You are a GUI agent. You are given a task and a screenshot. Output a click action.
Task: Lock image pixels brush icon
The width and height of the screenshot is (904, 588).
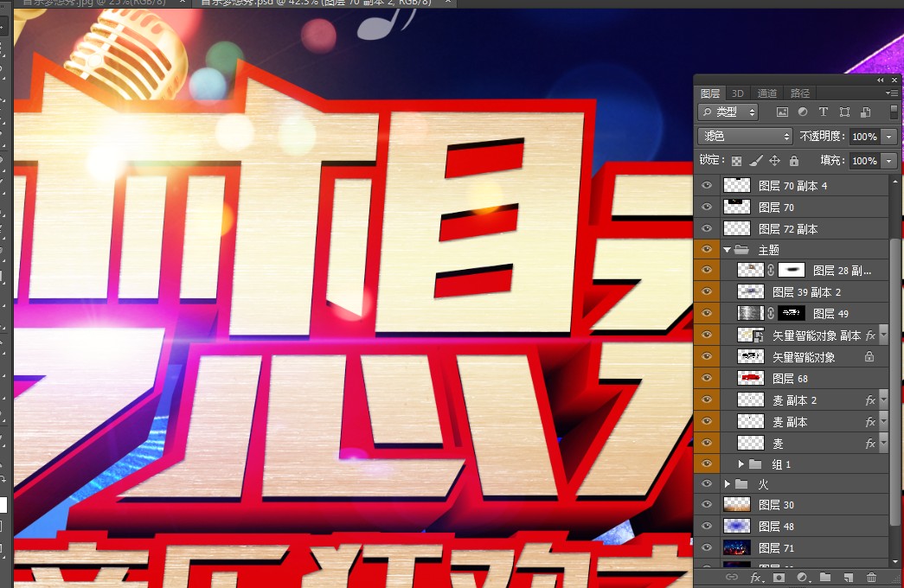(x=756, y=161)
